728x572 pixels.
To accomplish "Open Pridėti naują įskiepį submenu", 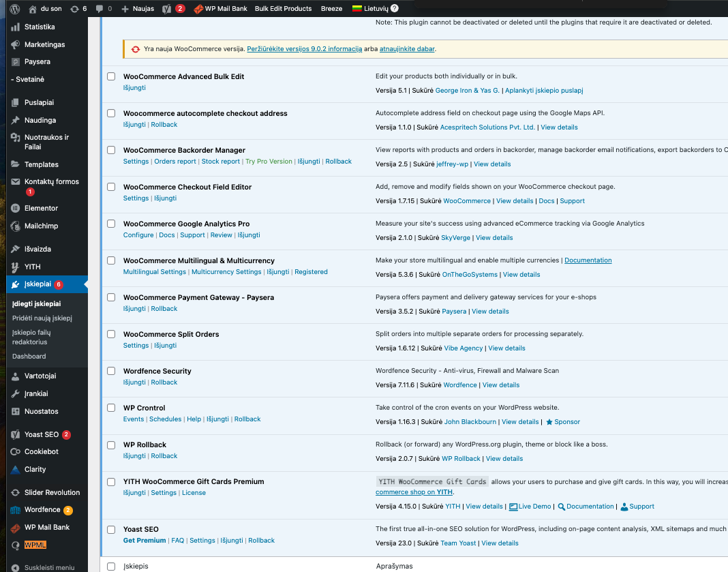I will tap(42, 318).
